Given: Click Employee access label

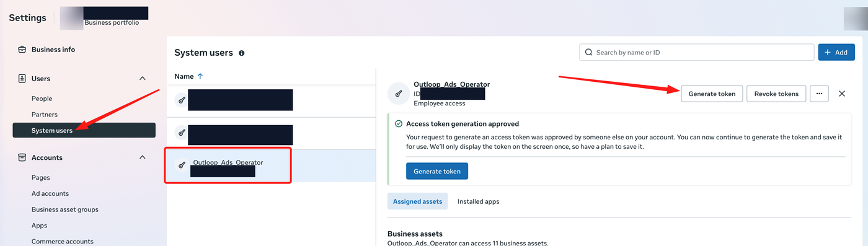Looking at the screenshot, I should (x=440, y=103).
